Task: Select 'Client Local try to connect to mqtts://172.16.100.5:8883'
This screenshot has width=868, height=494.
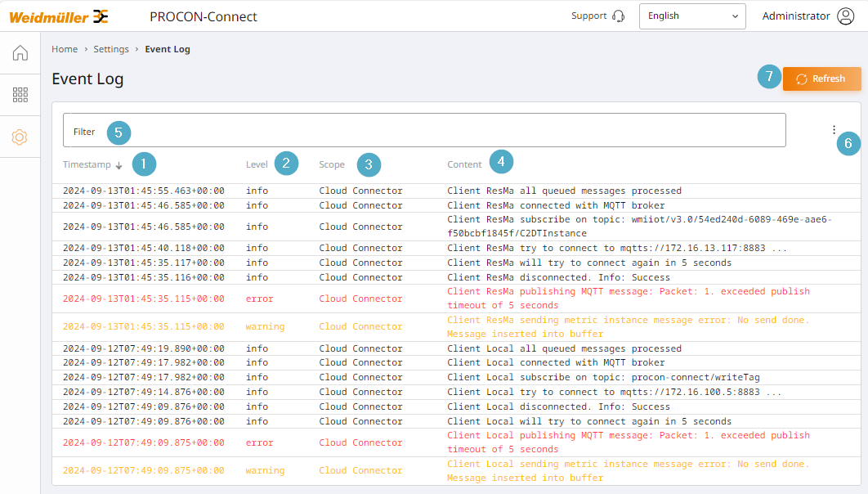Action: 615,392
